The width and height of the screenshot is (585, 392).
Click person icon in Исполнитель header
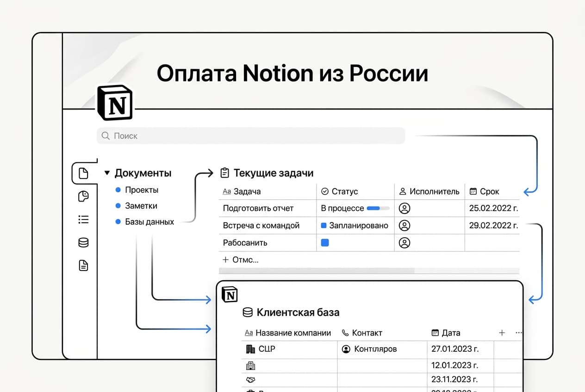pyautogui.click(x=403, y=191)
